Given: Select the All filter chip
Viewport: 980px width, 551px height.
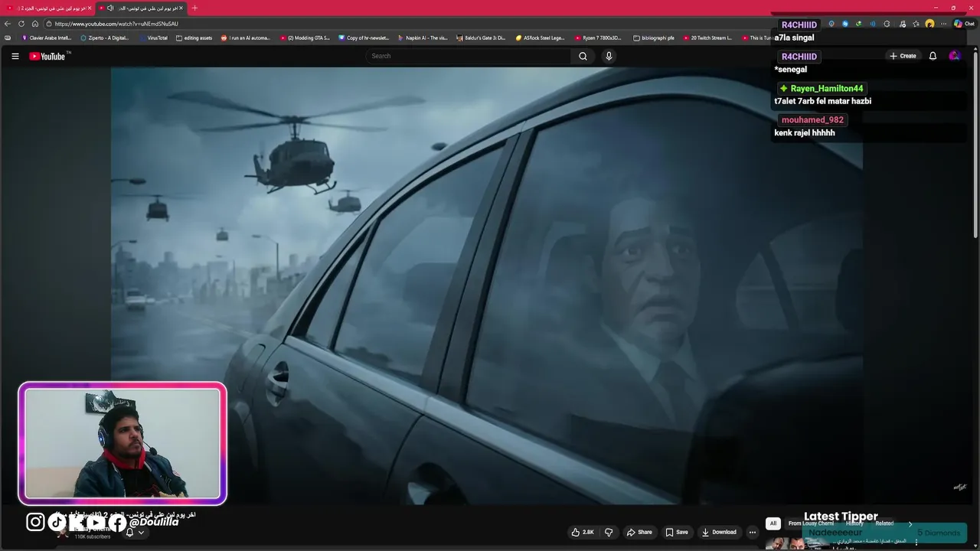Looking at the screenshot, I should pos(773,523).
